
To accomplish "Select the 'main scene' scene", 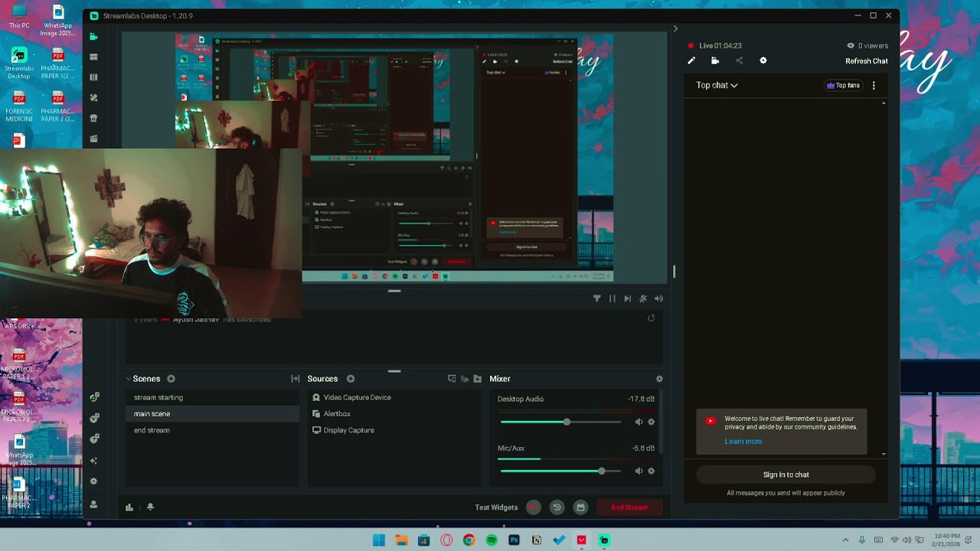I will (x=212, y=414).
